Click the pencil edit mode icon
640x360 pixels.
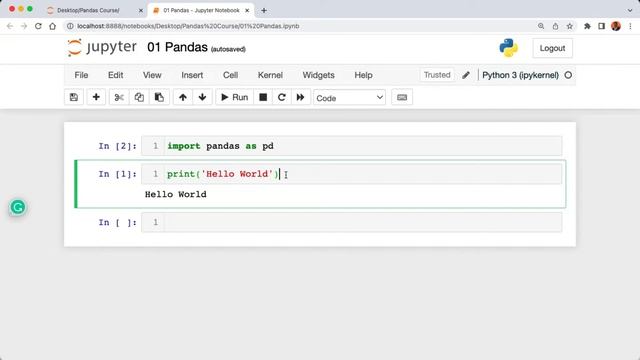pos(466,75)
